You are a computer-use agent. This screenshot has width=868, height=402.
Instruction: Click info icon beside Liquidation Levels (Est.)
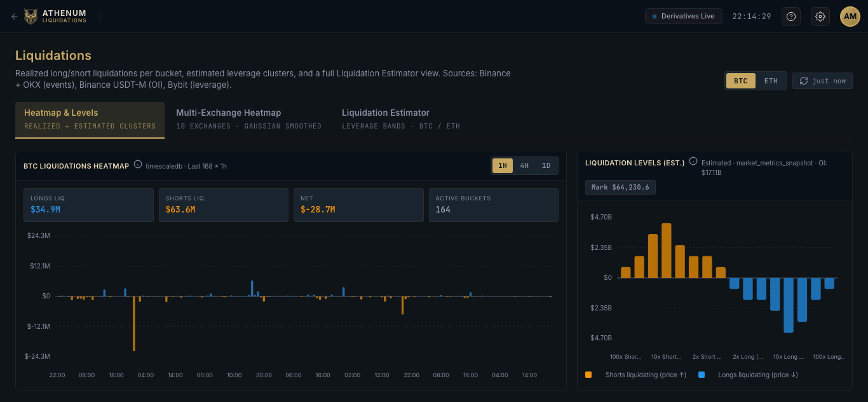(x=693, y=162)
